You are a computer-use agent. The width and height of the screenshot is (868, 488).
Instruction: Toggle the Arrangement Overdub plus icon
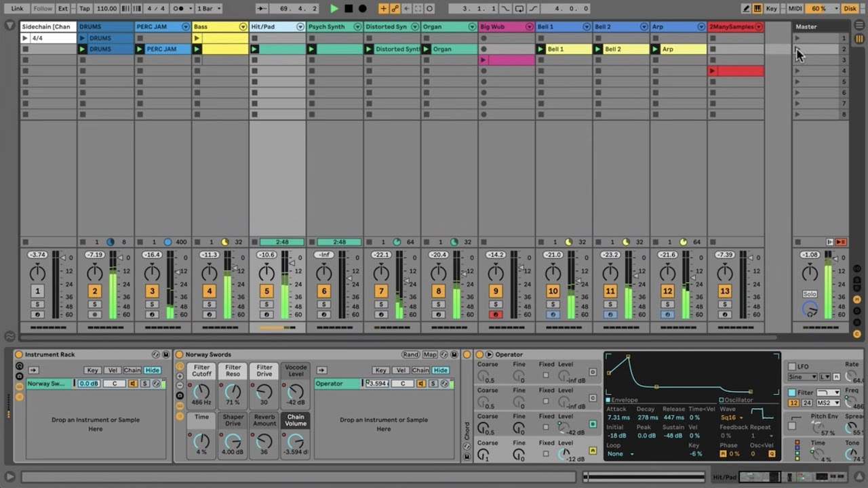(x=384, y=9)
